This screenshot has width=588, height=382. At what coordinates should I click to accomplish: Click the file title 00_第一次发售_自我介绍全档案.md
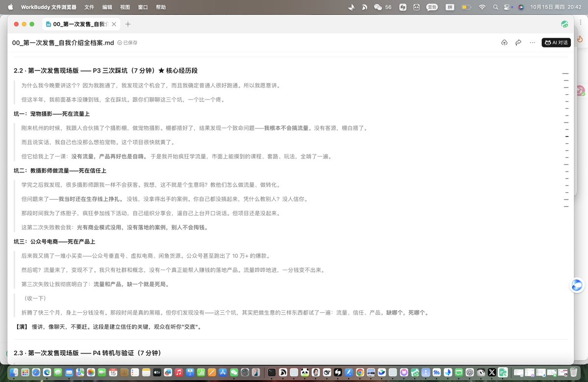click(63, 43)
